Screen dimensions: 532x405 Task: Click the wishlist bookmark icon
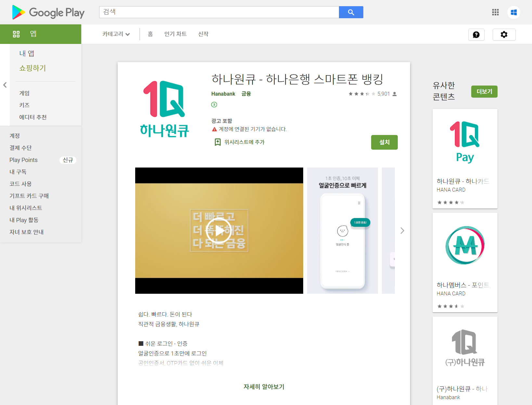tap(217, 142)
